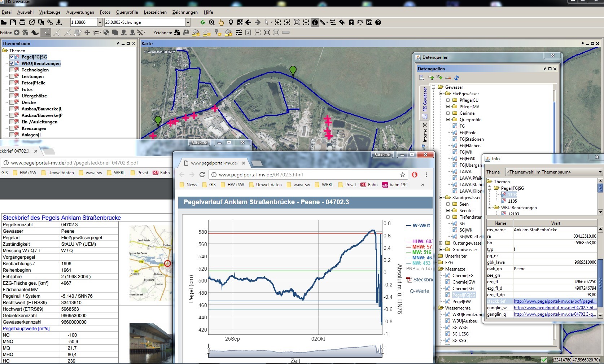This screenshot has width=604, height=364.
Task: Click the green refresh map icon
Action: point(203,22)
